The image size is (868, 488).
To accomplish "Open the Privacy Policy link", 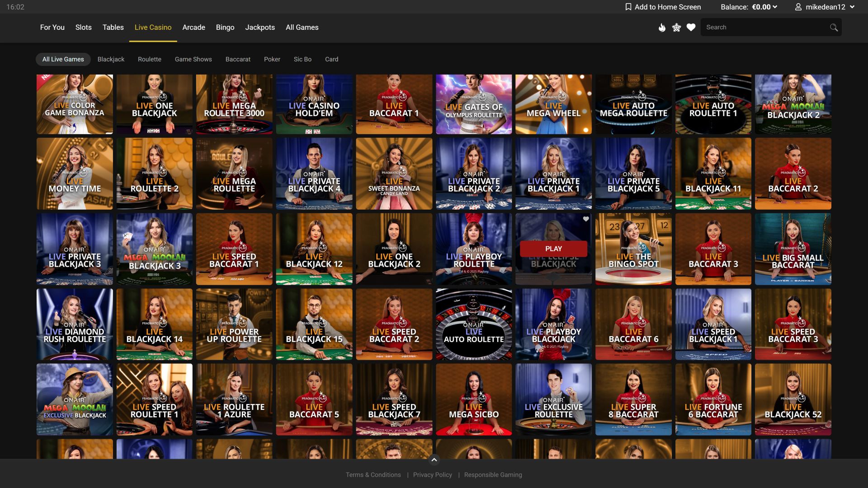I will click(433, 475).
